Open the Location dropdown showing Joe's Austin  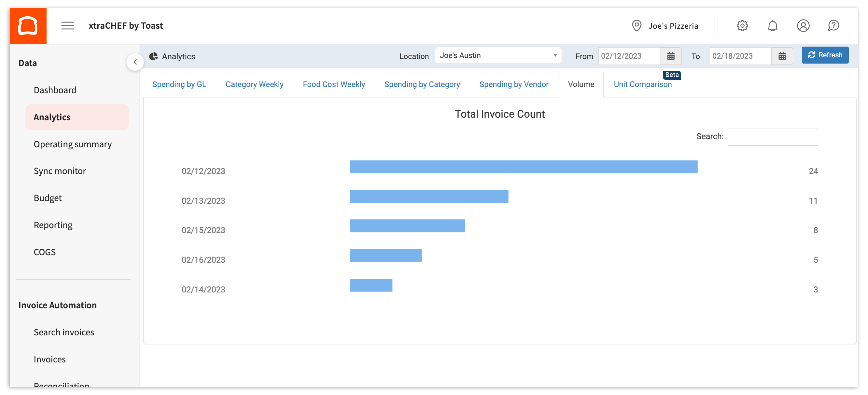click(x=499, y=55)
